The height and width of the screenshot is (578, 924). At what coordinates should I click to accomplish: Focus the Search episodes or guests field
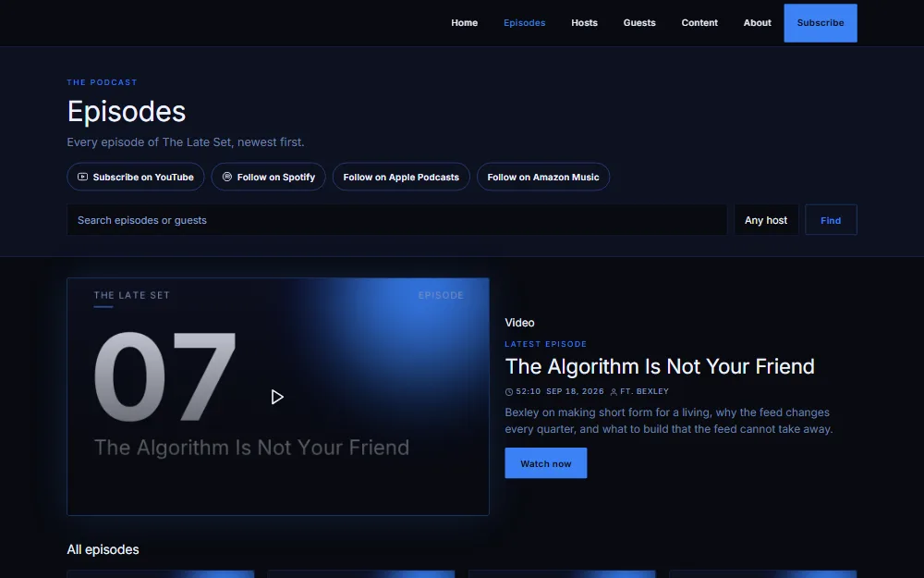coord(396,220)
